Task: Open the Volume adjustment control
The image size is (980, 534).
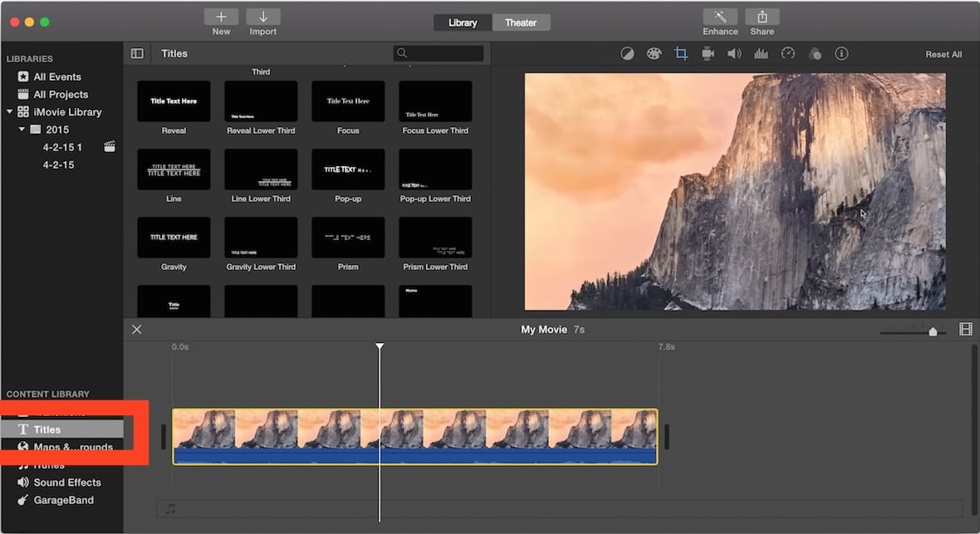Action: [734, 53]
